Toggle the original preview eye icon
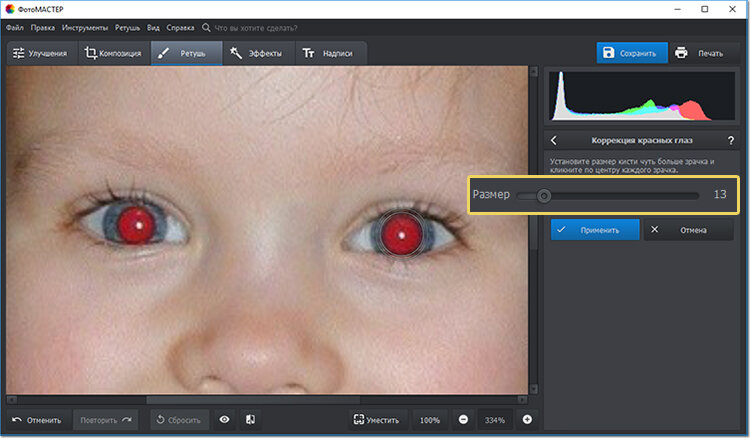This screenshot has width=750, height=438. tap(224, 419)
